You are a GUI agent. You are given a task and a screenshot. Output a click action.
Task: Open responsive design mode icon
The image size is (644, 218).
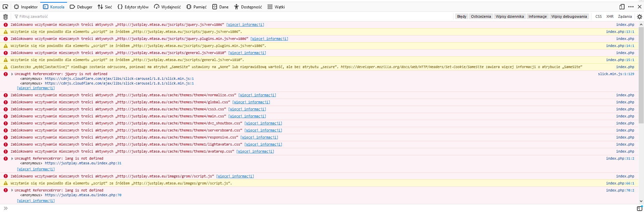click(622, 7)
